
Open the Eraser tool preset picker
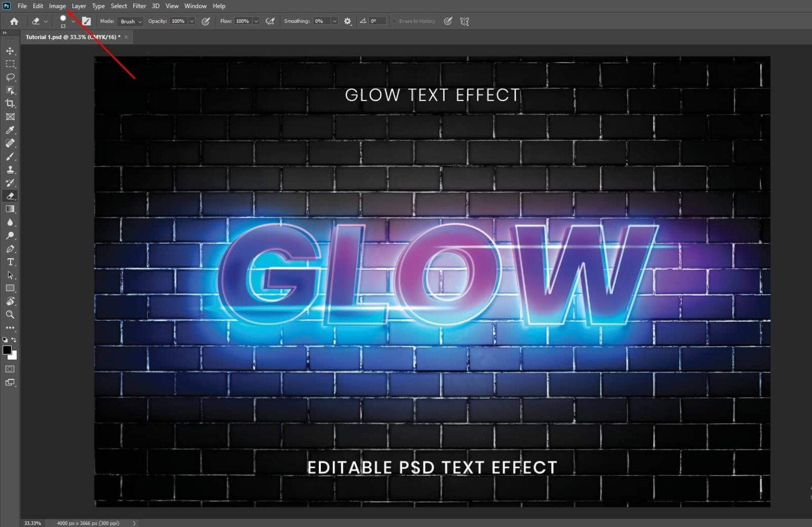39,21
